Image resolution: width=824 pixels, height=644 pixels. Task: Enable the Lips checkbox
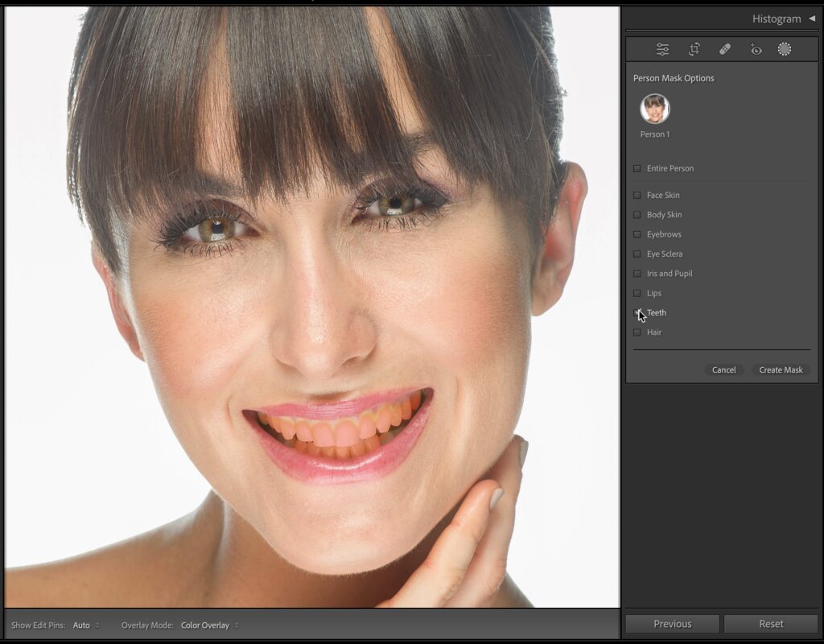click(x=637, y=293)
